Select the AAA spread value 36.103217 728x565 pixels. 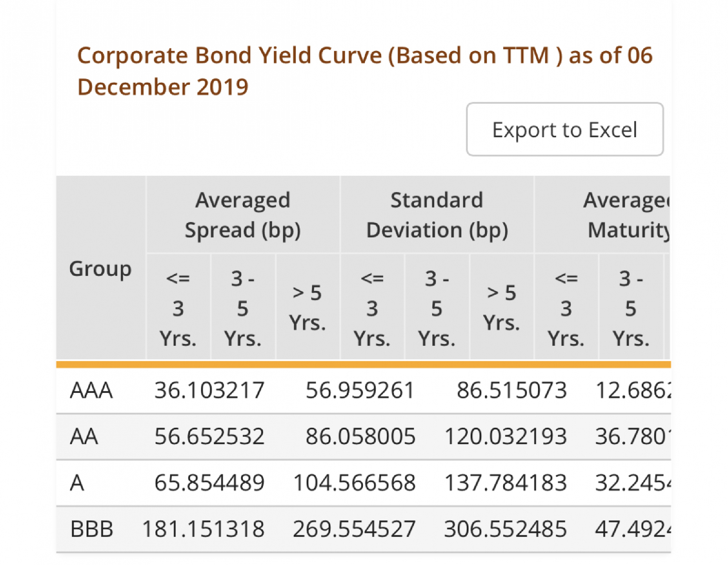[x=210, y=390]
